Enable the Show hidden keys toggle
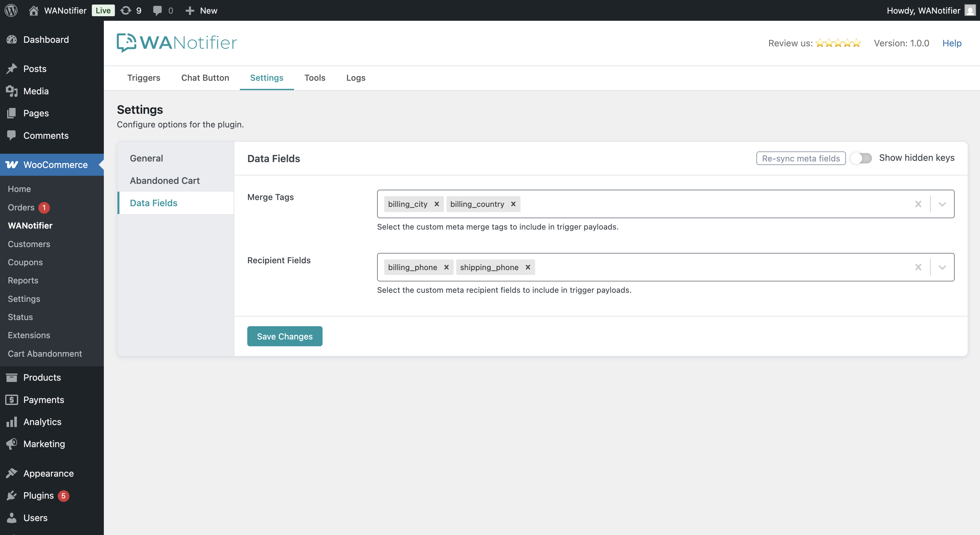980x535 pixels. click(x=861, y=158)
